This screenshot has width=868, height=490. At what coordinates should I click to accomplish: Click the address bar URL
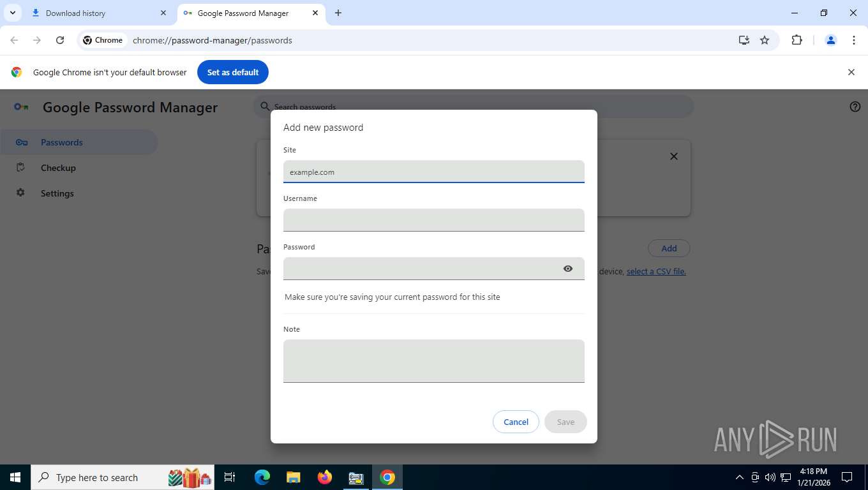coord(213,40)
